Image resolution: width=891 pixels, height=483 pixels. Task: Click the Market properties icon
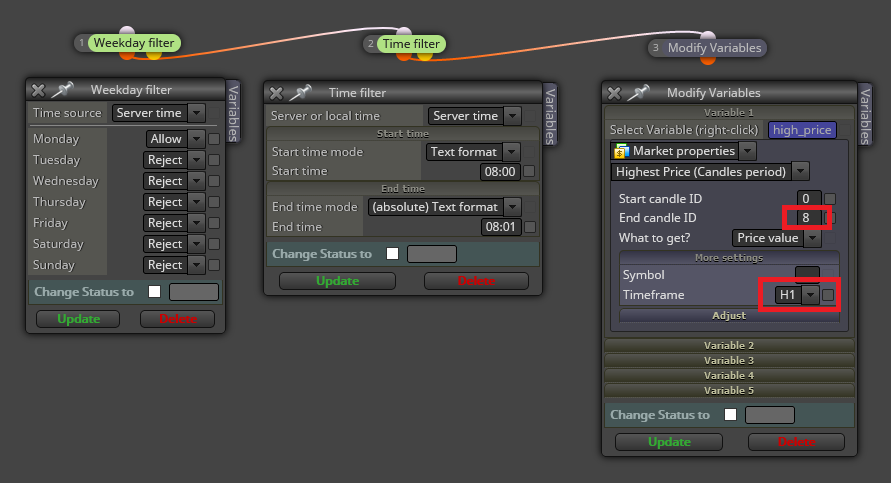[621, 151]
